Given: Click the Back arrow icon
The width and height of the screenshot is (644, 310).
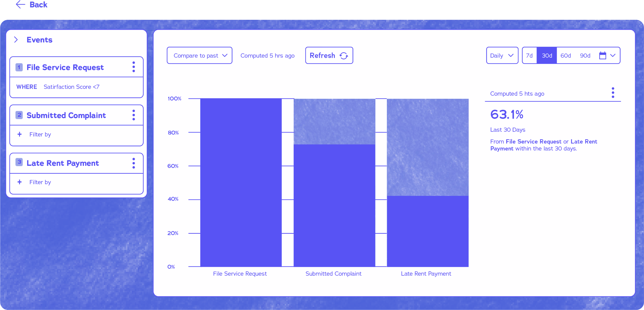Looking at the screenshot, I should 20,4.
